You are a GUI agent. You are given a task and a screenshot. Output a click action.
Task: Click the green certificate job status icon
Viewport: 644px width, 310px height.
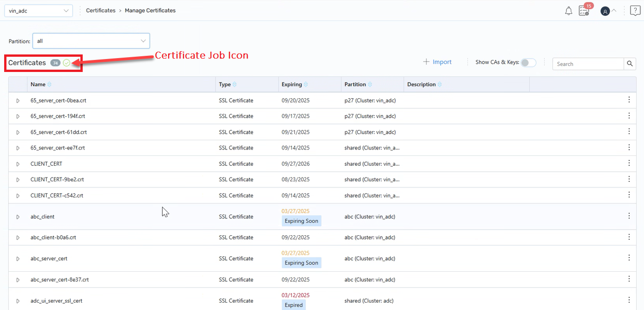pyautogui.click(x=67, y=63)
